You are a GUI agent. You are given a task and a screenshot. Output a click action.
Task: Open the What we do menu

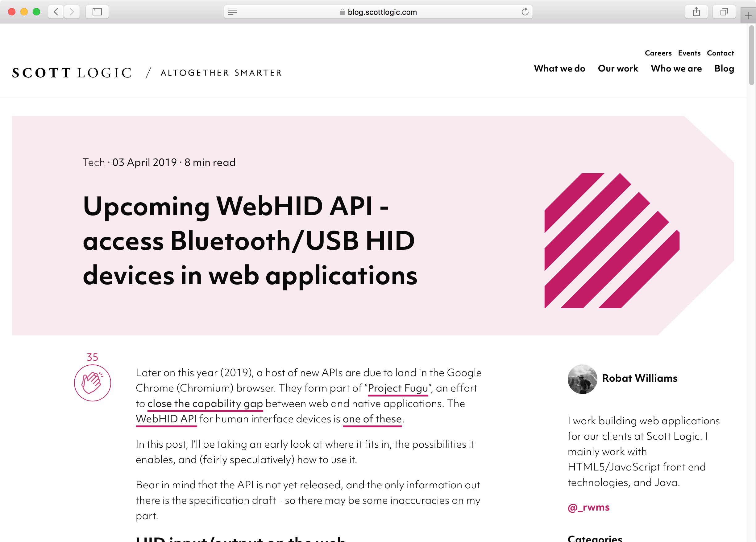point(559,69)
